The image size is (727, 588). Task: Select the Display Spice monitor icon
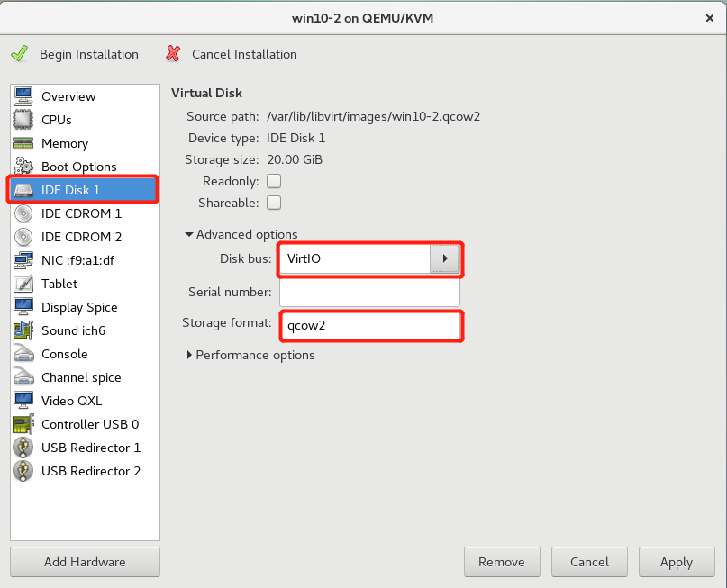[23, 307]
